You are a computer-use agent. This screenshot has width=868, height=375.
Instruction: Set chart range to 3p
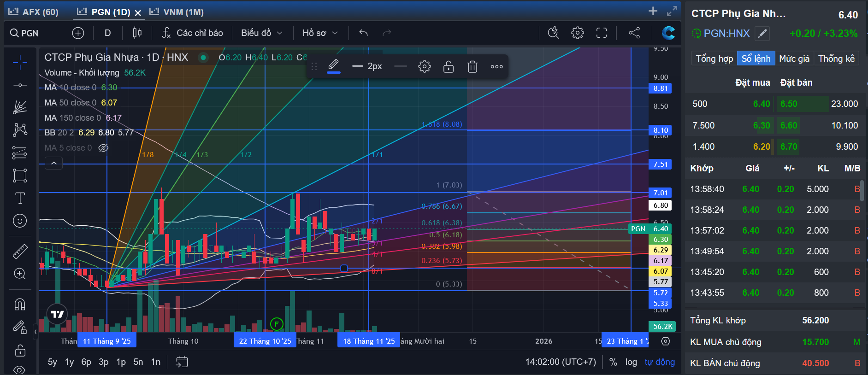pos(104,362)
